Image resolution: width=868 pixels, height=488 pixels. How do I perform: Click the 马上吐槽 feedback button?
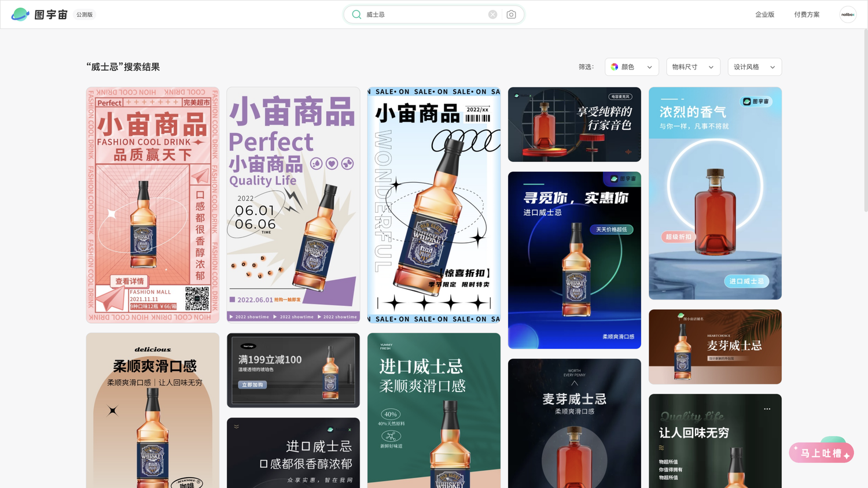(x=821, y=453)
